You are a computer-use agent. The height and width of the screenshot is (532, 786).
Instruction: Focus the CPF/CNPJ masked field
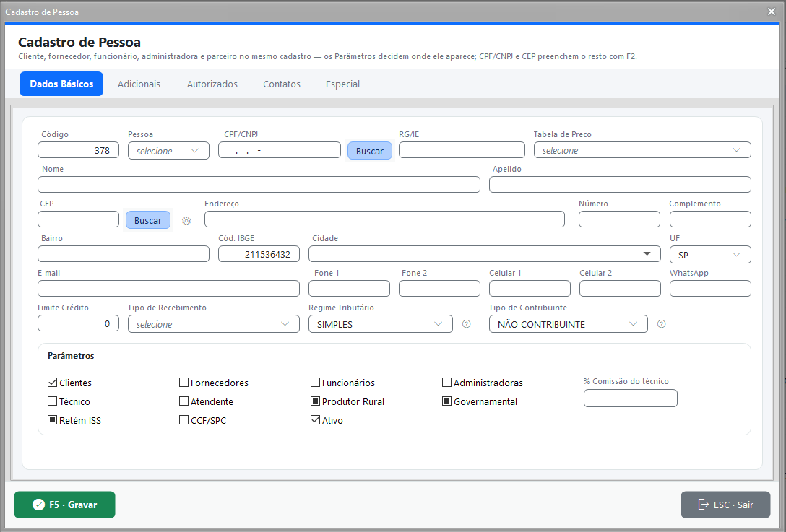(x=279, y=149)
